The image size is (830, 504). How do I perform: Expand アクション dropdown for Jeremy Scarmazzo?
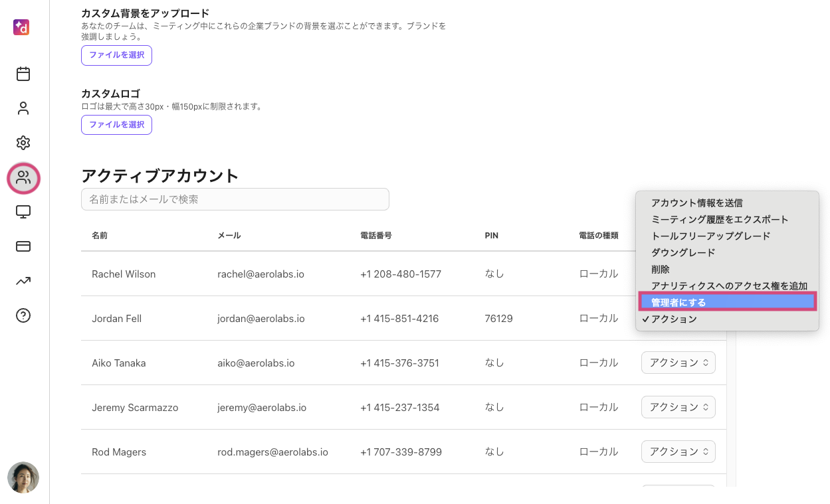(678, 407)
